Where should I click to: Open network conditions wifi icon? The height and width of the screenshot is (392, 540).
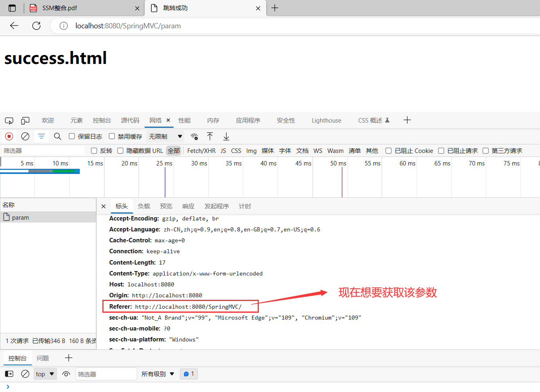point(194,137)
